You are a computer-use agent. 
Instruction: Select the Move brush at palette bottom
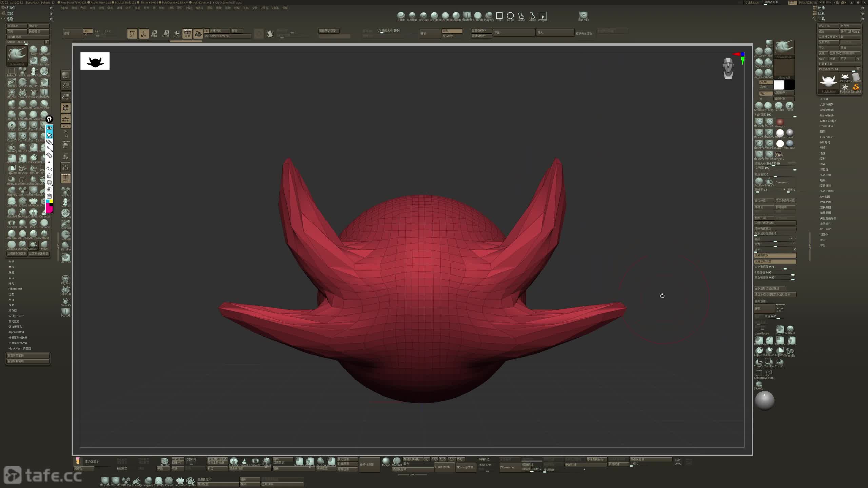(44, 245)
